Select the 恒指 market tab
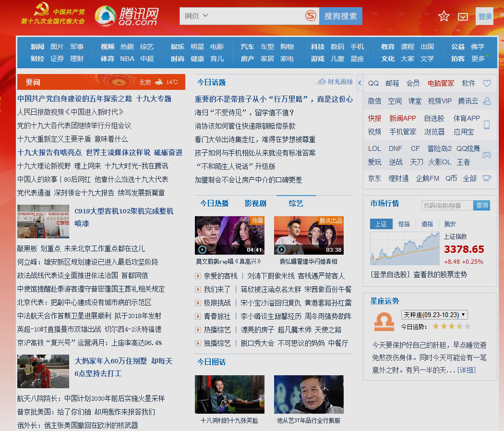The height and width of the screenshot is (431, 504). coord(404,224)
